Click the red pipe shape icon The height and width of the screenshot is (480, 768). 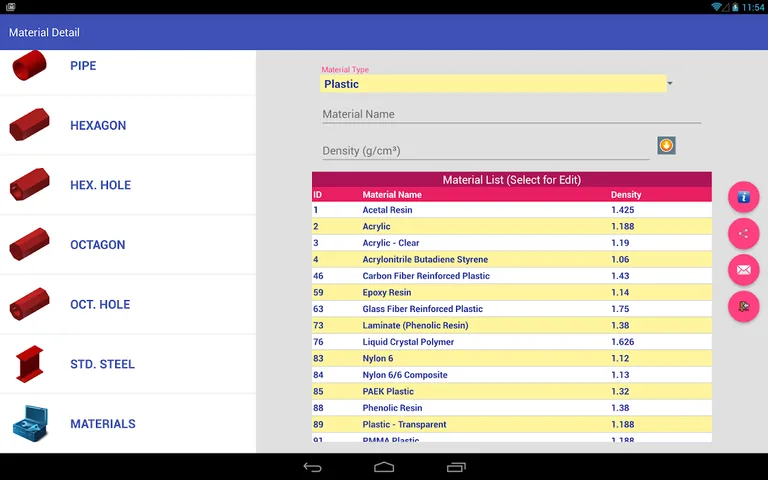pos(29,65)
